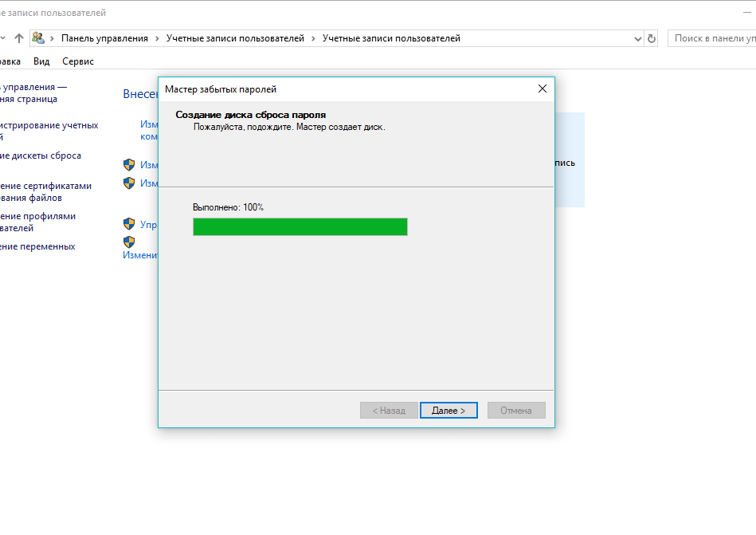Expand the address bar history dropdown

pos(638,38)
